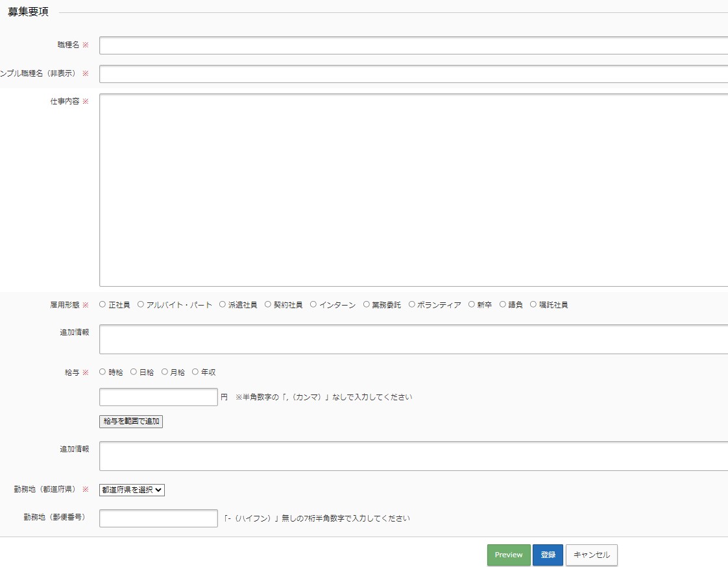Select the 新卒 radio button
Screen dimensions: 728x567
coord(472,304)
